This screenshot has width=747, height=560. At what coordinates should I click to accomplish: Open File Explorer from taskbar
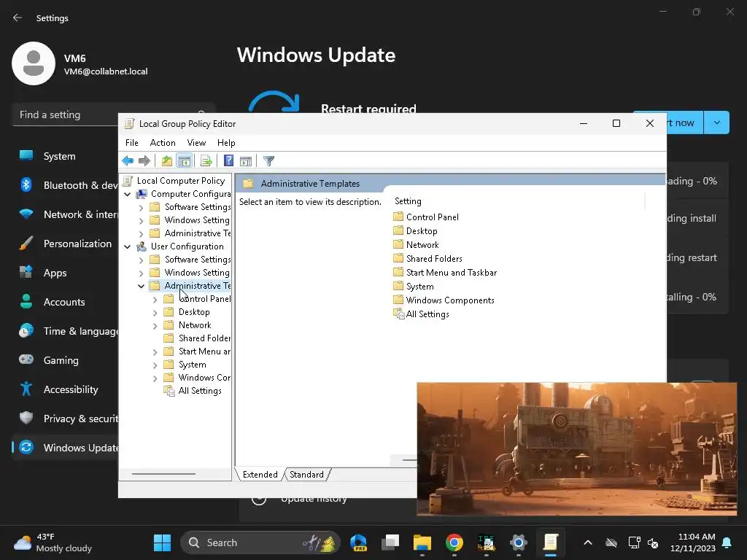click(422, 542)
